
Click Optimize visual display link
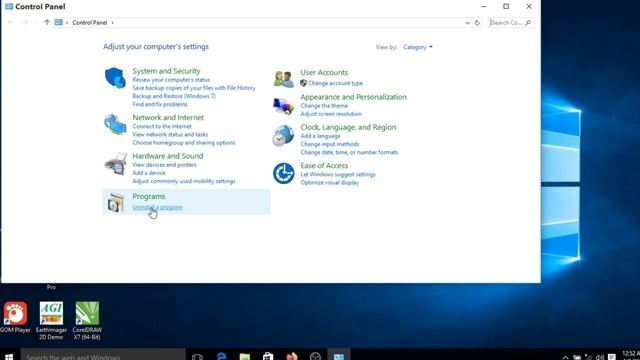pyautogui.click(x=329, y=182)
